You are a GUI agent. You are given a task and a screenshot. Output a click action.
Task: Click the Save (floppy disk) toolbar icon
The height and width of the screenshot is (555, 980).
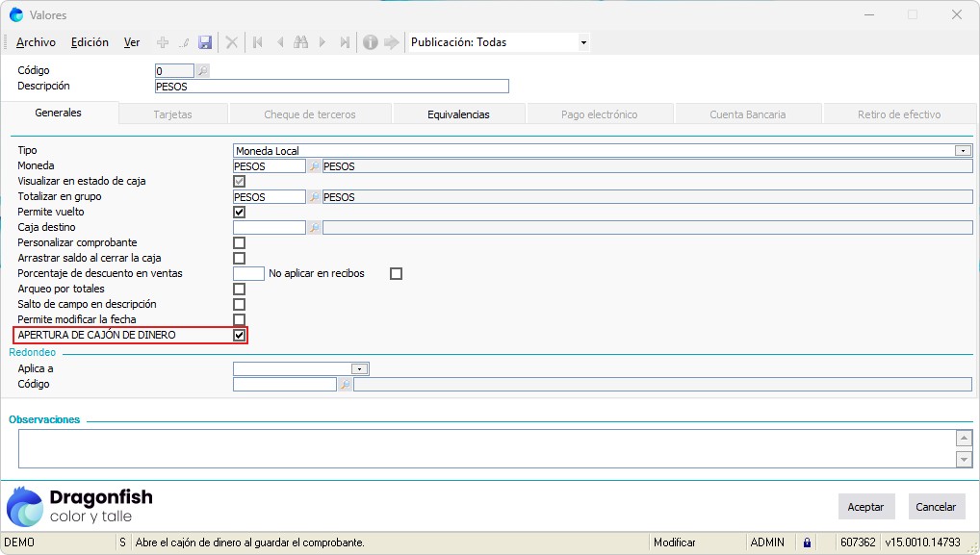pos(205,42)
